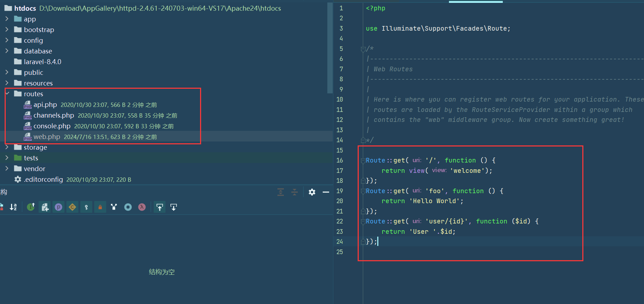Screen dimensions: 644x304
Task: Click the PHP file icon of console.php
Action: point(28,126)
